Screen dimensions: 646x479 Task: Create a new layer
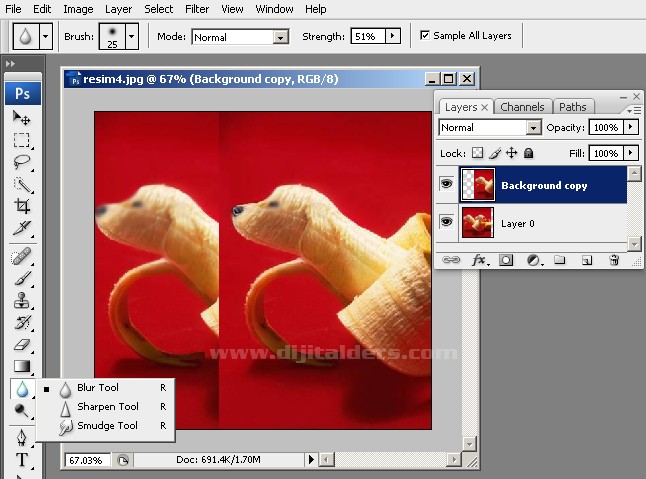tap(587, 260)
